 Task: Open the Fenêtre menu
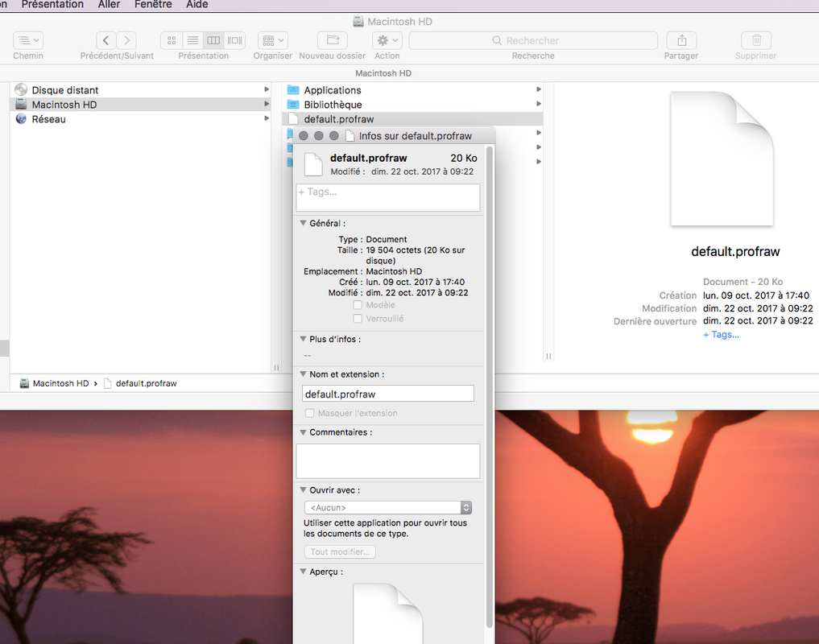click(x=153, y=5)
